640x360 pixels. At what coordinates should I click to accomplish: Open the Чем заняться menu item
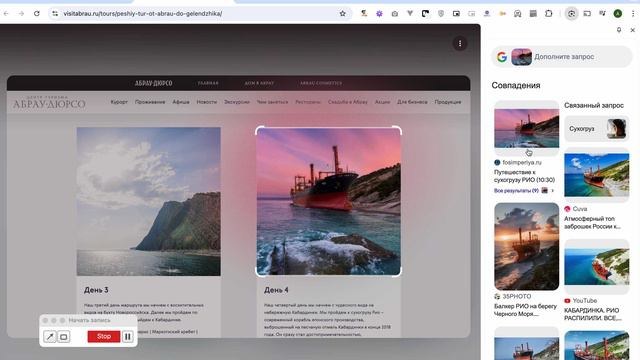point(272,102)
